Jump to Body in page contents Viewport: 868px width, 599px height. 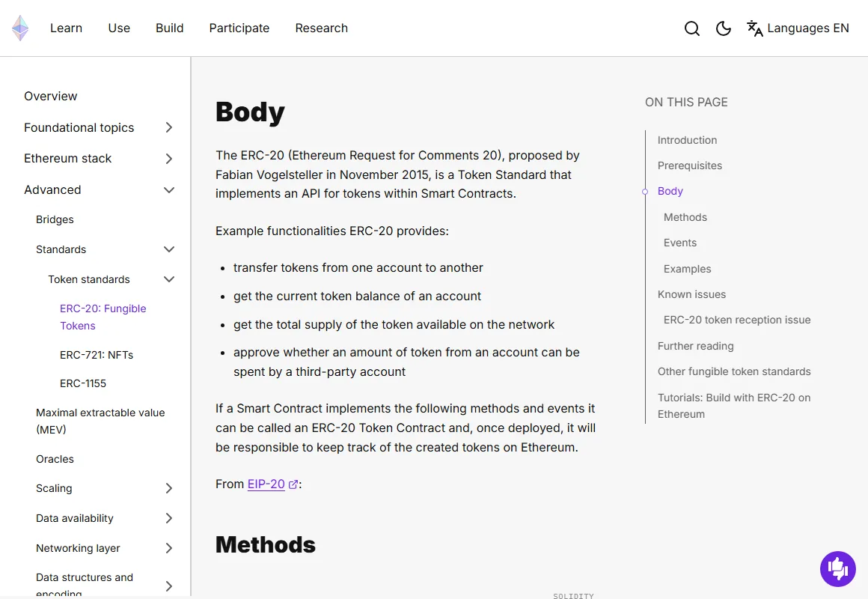click(670, 191)
